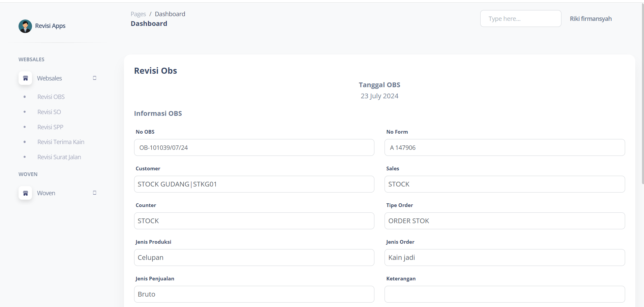The height and width of the screenshot is (307, 644).
Task: Click the No OBS input field
Action: 254,147
